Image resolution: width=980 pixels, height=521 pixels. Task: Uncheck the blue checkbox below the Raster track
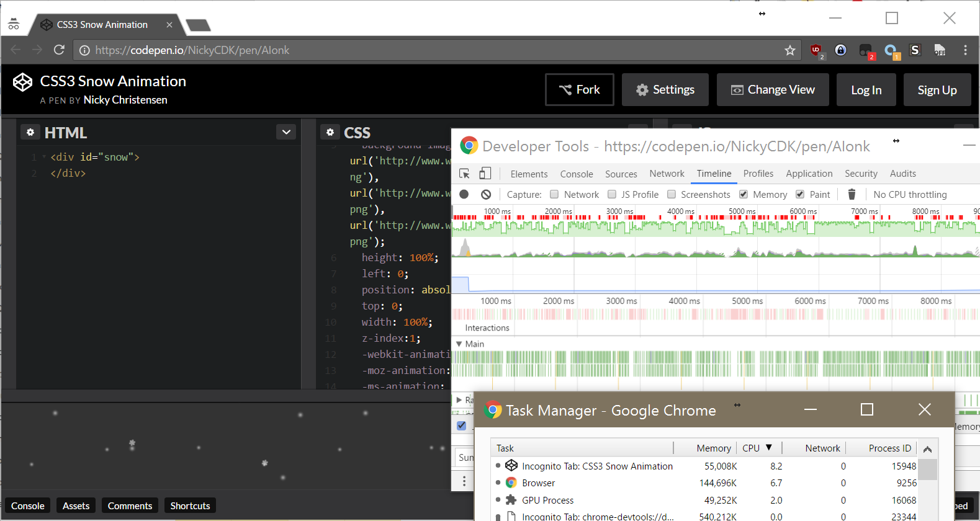(x=461, y=425)
